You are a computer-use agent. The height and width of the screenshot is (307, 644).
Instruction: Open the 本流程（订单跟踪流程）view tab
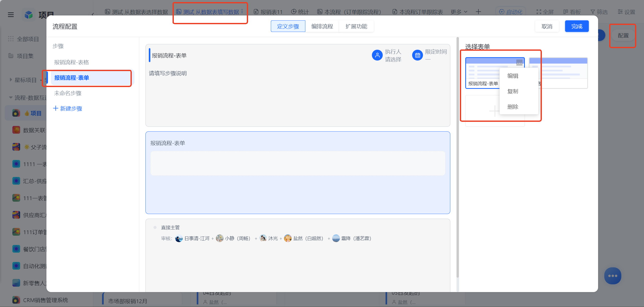tap(349, 12)
